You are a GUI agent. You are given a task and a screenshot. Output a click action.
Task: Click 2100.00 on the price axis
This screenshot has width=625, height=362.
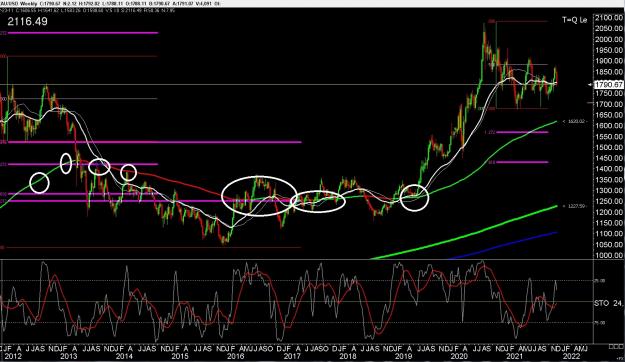point(609,18)
